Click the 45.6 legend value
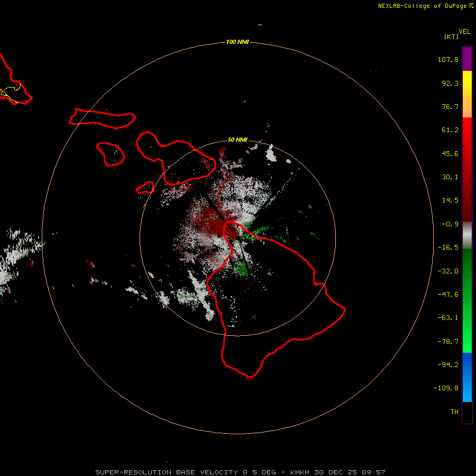 (x=450, y=153)
